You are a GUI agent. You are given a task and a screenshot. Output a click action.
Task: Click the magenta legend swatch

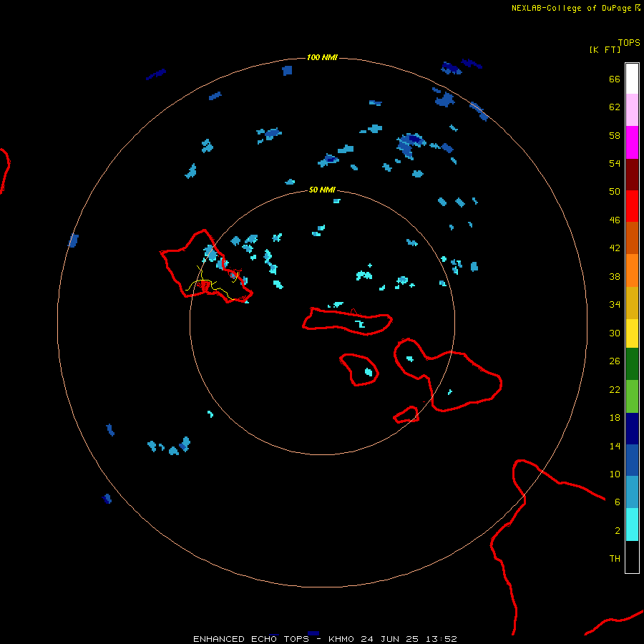click(632, 142)
